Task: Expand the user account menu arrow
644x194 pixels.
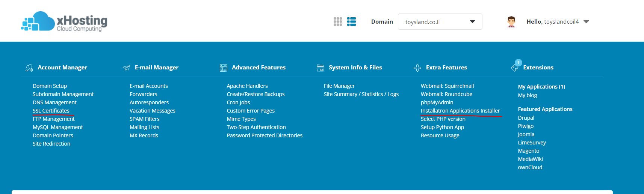Action: pos(586,22)
